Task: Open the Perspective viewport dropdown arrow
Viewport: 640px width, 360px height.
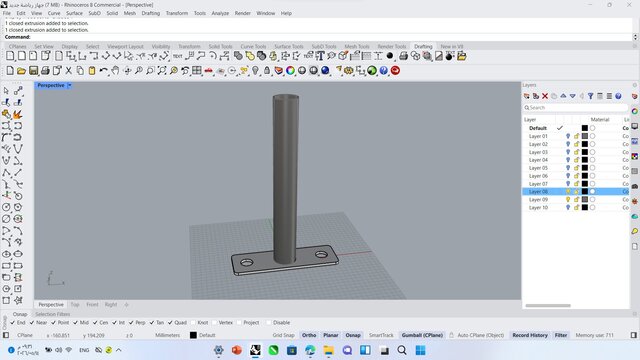Action: coord(69,85)
